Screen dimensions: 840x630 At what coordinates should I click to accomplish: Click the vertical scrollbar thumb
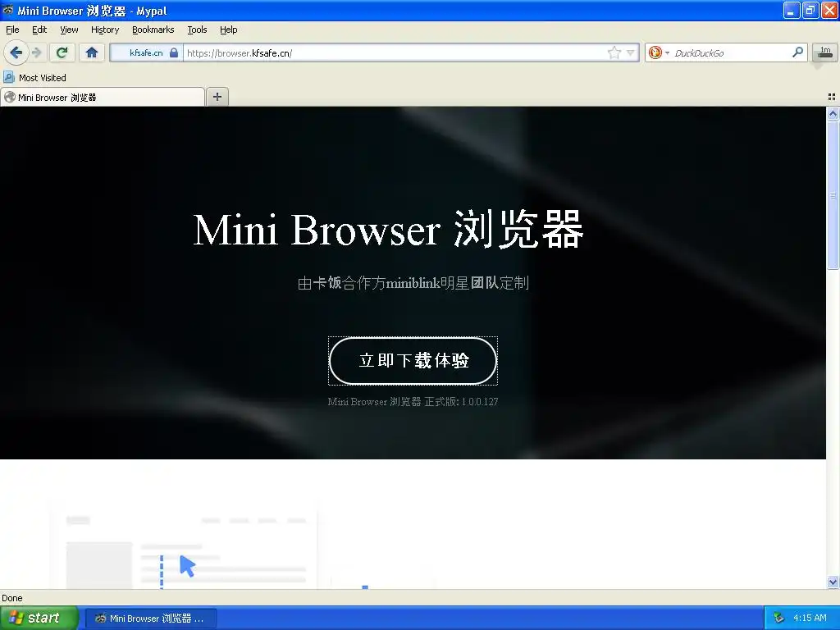click(x=833, y=195)
